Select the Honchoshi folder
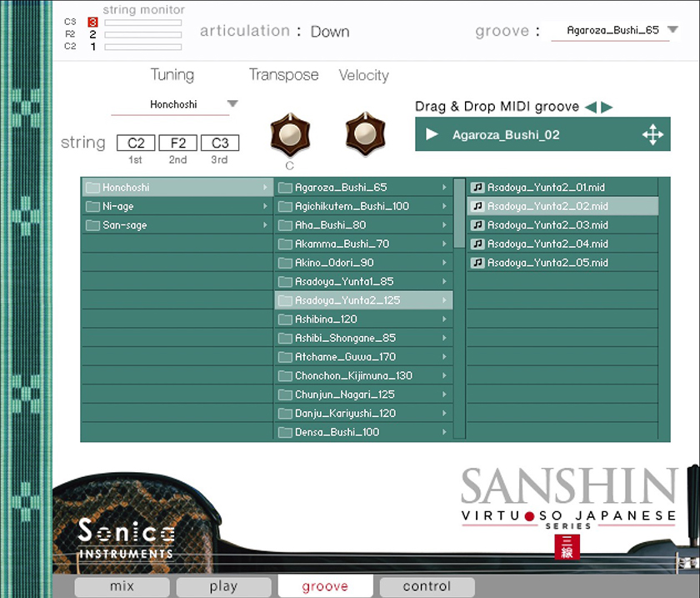Image resolution: width=700 pixels, height=598 pixels. (177, 188)
